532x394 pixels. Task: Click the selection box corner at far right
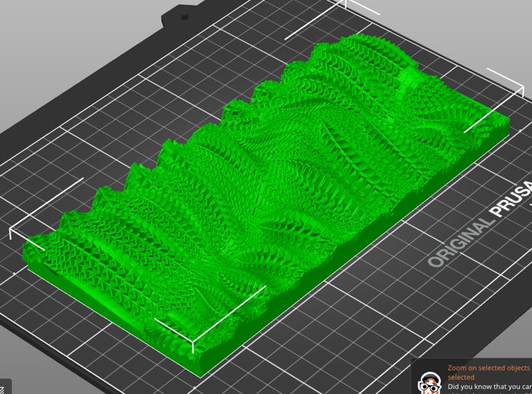[x=522, y=91]
